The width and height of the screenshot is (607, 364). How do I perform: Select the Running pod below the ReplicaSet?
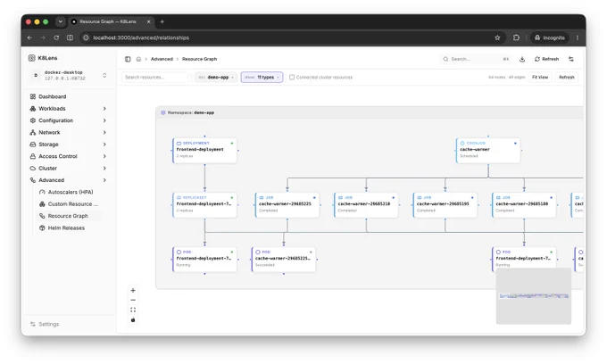pos(204,260)
